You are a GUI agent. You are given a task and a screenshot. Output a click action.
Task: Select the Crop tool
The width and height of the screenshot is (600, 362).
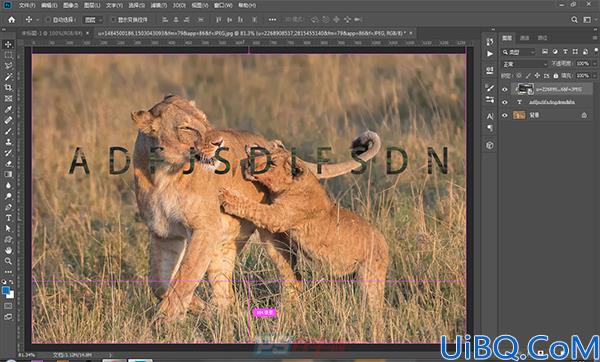point(8,88)
